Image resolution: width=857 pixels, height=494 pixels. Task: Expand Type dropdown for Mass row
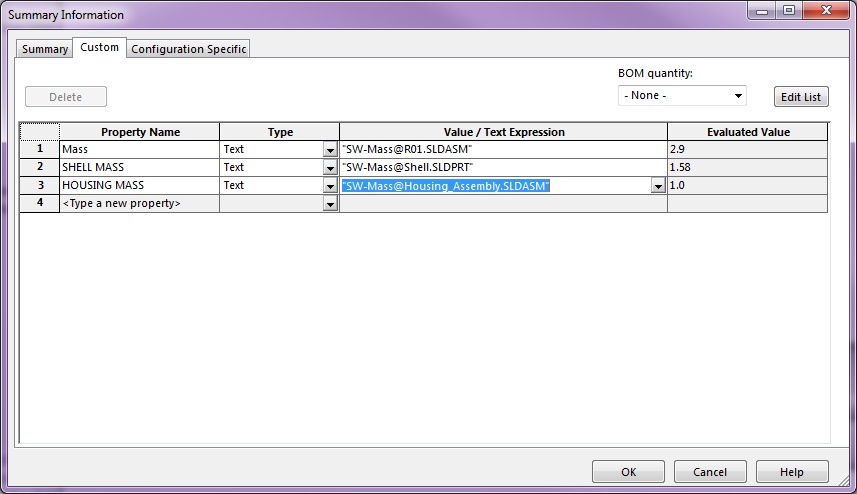tap(330, 150)
